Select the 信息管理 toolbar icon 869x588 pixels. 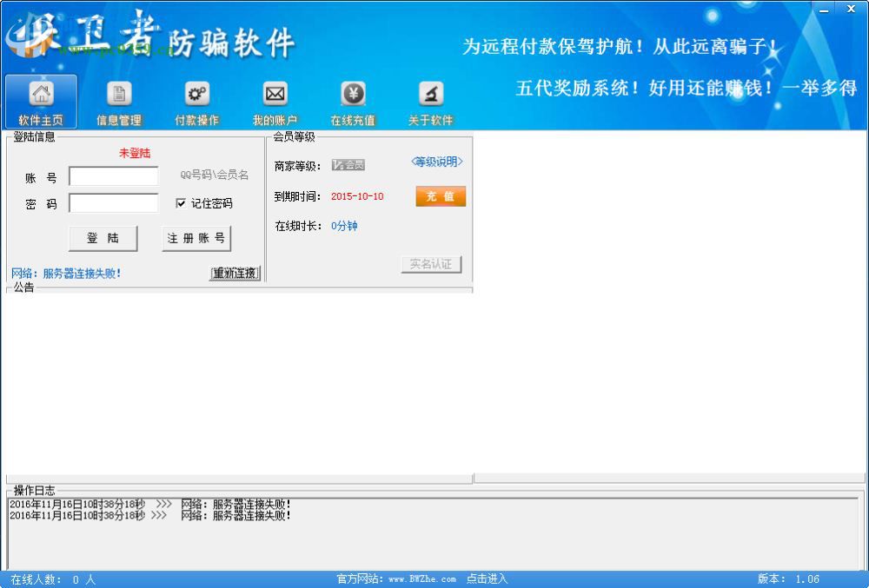coord(118,101)
